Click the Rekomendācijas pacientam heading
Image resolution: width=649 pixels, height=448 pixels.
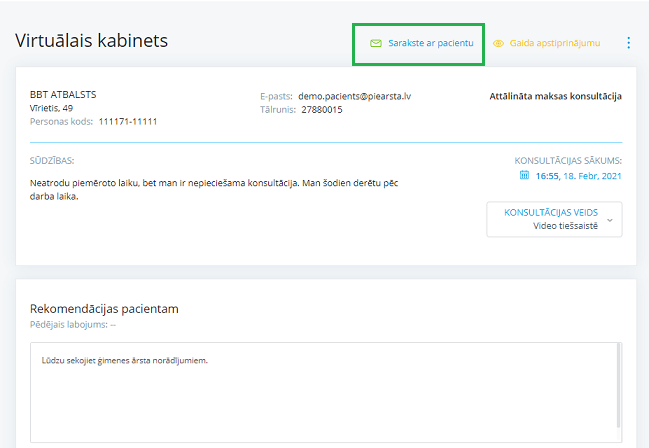coord(104,309)
